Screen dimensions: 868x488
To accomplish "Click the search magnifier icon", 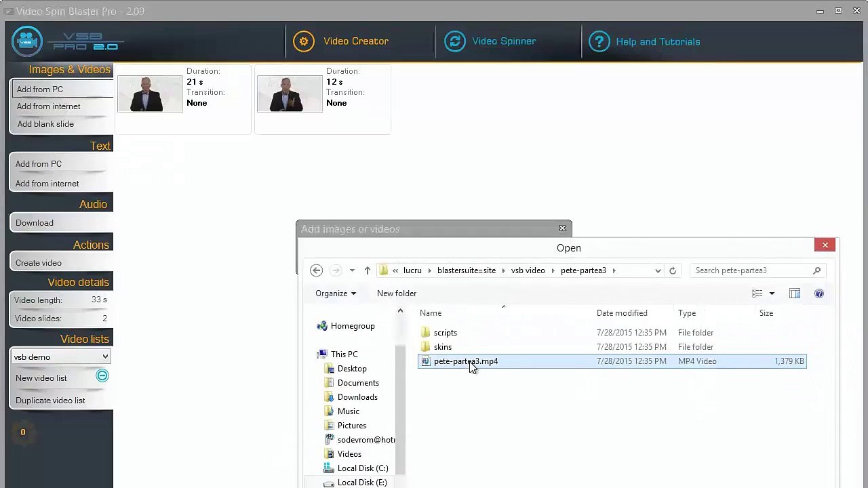I will pyautogui.click(x=816, y=270).
